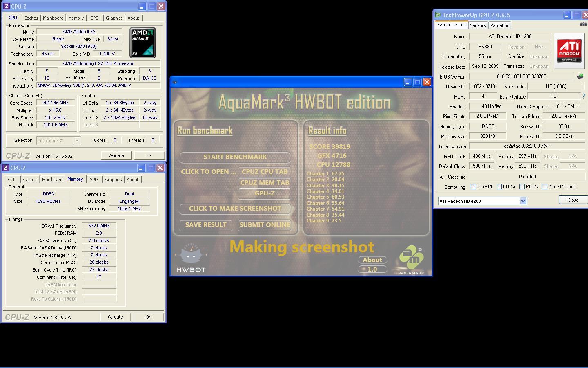Close the AquaMark HWBOT window

[427, 82]
